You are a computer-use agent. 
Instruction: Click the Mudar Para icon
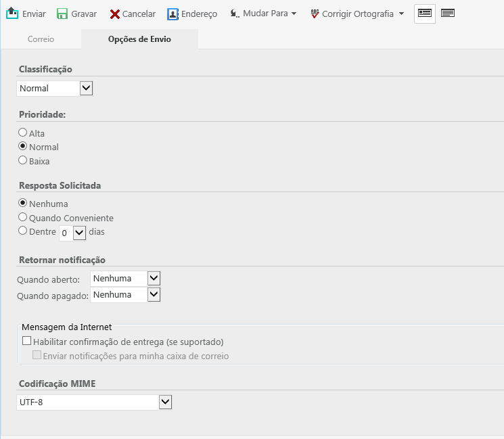[x=235, y=14]
